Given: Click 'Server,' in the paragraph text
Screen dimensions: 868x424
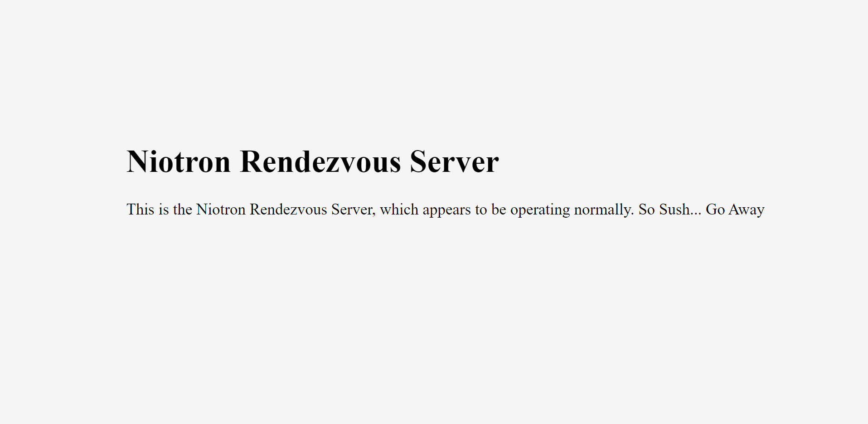Looking at the screenshot, I should (x=354, y=210).
